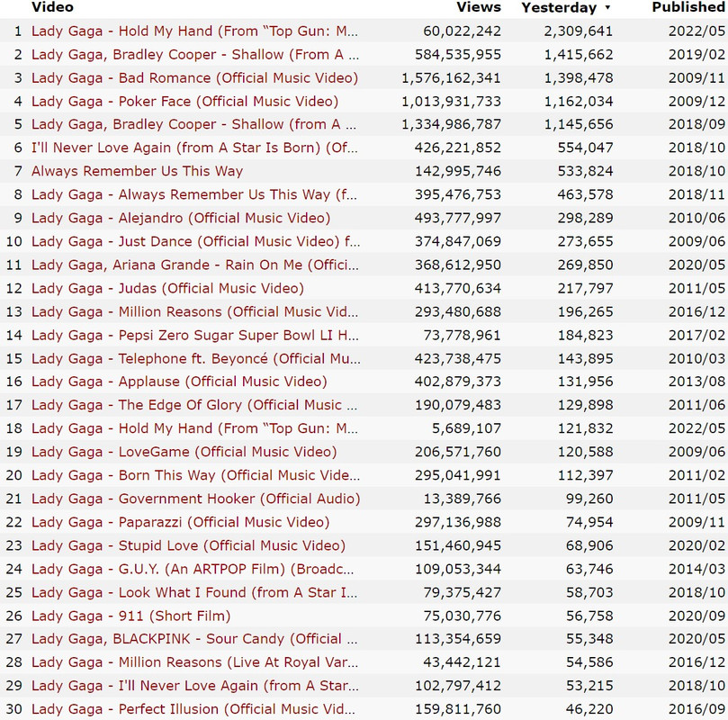Screen dimensions: 728x720
Task: Open Shallow (from A ... row 5 link
Action: click(x=194, y=124)
